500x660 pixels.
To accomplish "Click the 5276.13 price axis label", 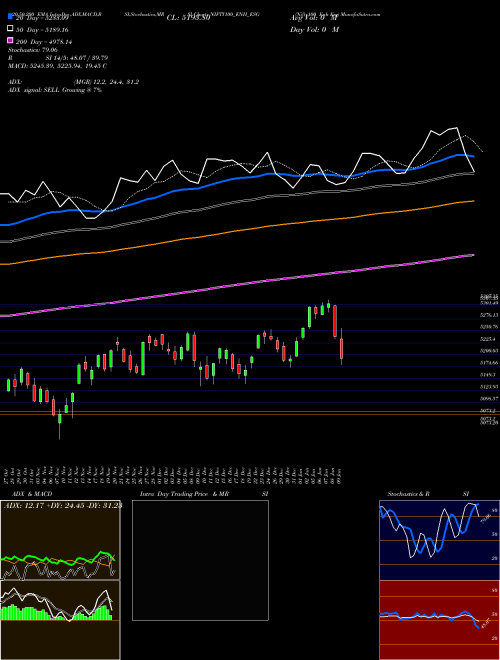I will (x=489, y=315).
